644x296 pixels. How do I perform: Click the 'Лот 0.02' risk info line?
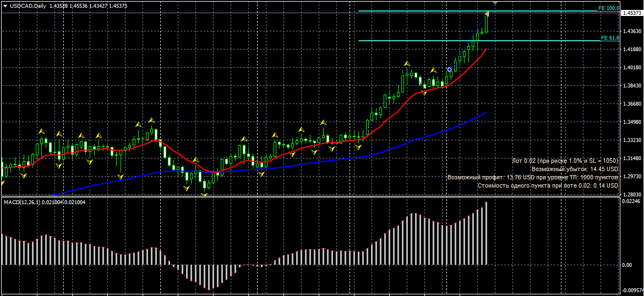(x=565, y=161)
